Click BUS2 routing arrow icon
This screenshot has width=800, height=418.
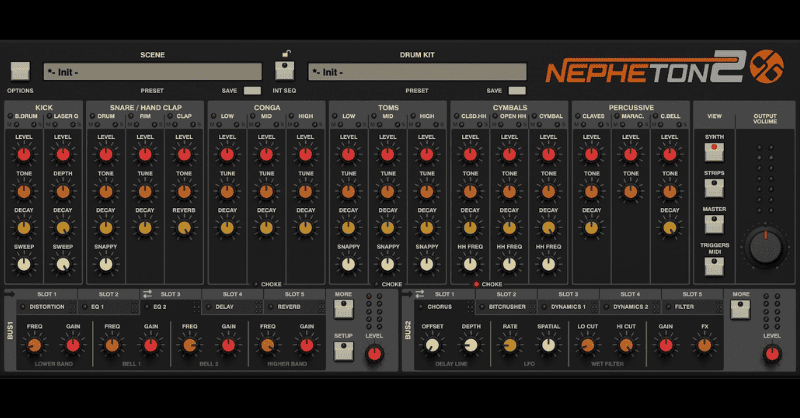407,294
